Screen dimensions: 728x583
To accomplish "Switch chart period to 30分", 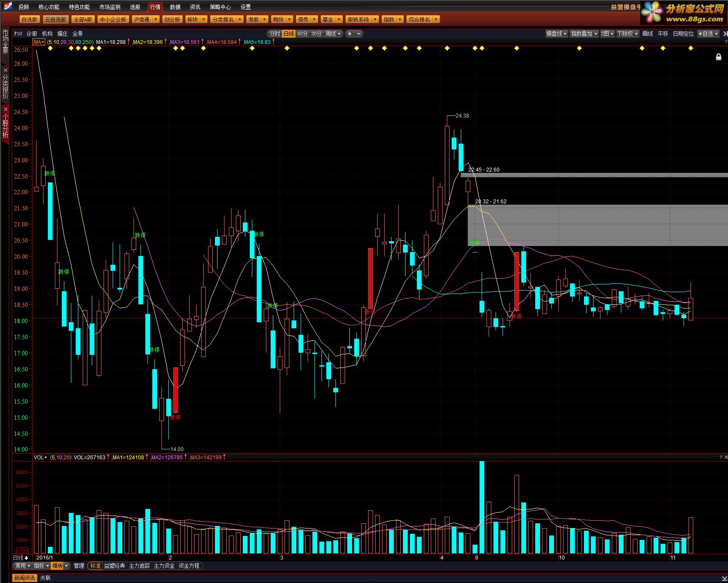I will click(316, 34).
